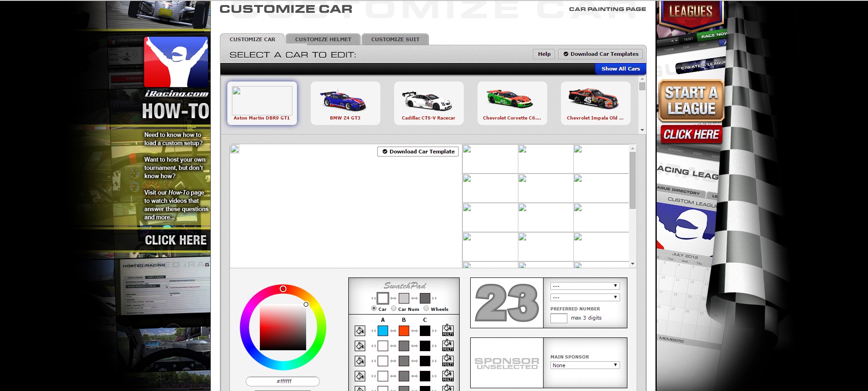Click the MULTI bucket in the third scheme row
This screenshot has height=391, width=868.
[448, 360]
